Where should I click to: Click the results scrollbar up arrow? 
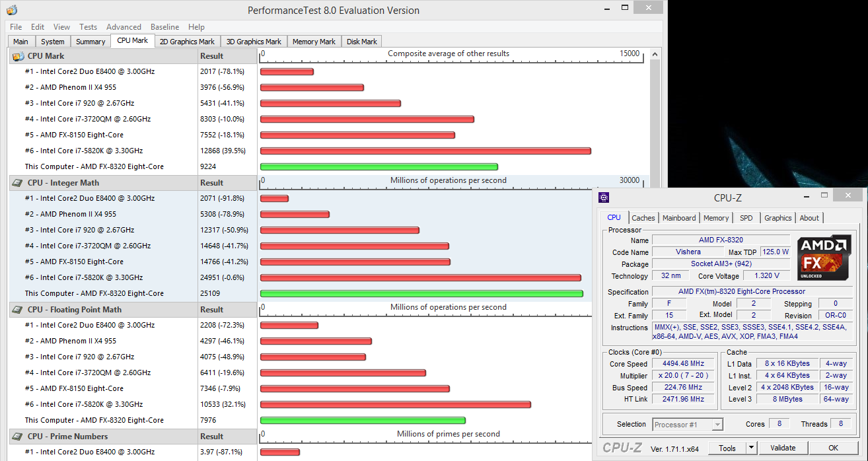point(655,54)
